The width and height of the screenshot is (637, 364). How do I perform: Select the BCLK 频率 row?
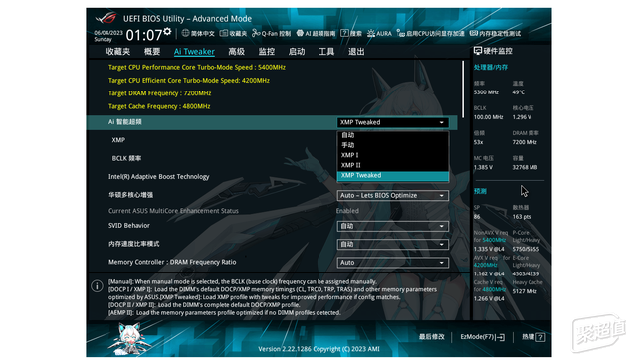(x=126, y=158)
